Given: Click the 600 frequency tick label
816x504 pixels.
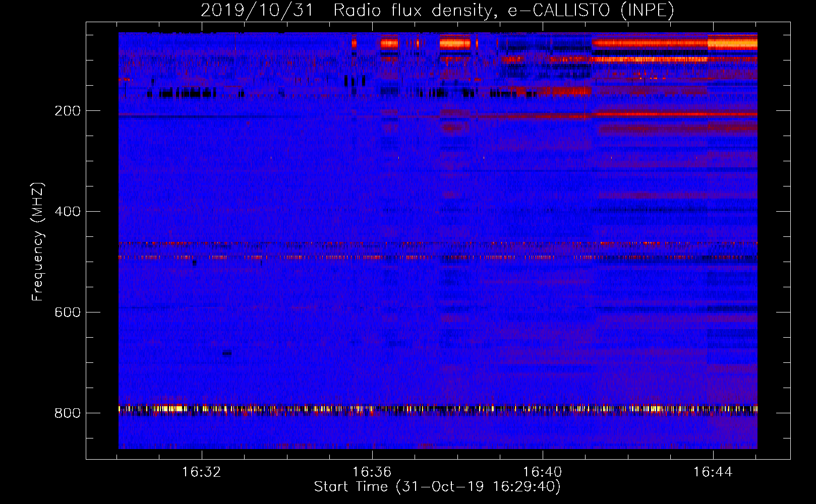Looking at the screenshot, I should click(68, 312).
